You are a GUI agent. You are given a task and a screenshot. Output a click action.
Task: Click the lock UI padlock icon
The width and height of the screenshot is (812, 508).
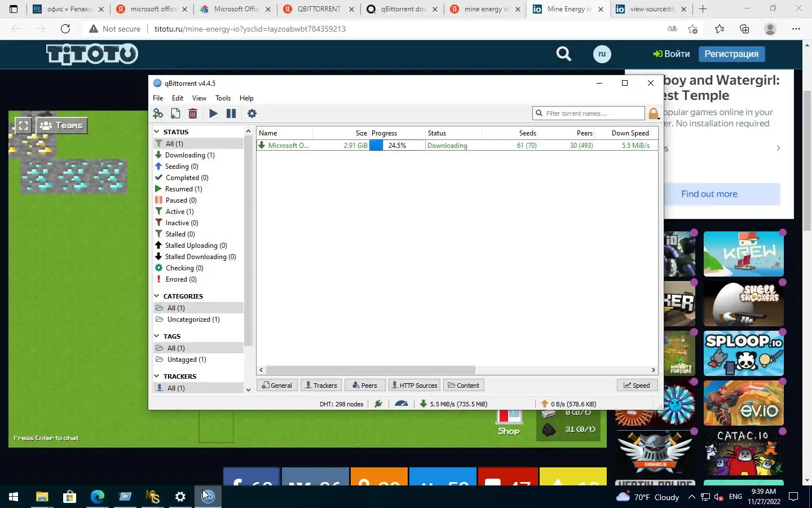click(x=654, y=113)
